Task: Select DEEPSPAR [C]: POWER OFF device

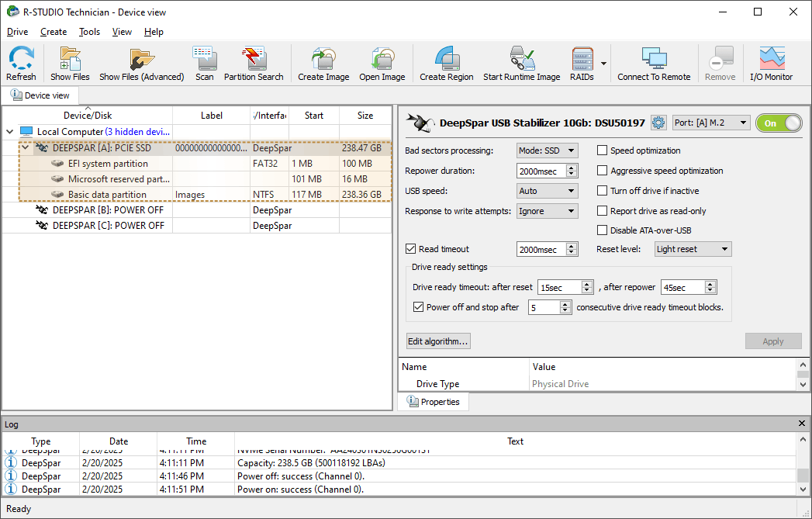Action: tap(197, 225)
